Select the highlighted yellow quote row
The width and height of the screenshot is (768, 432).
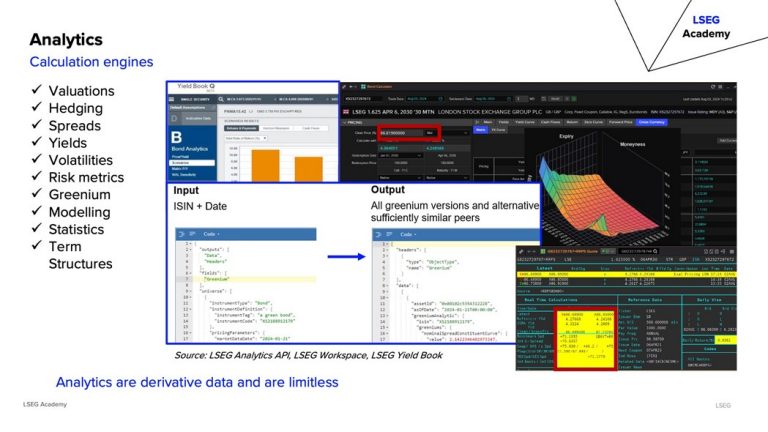click(x=626, y=274)
